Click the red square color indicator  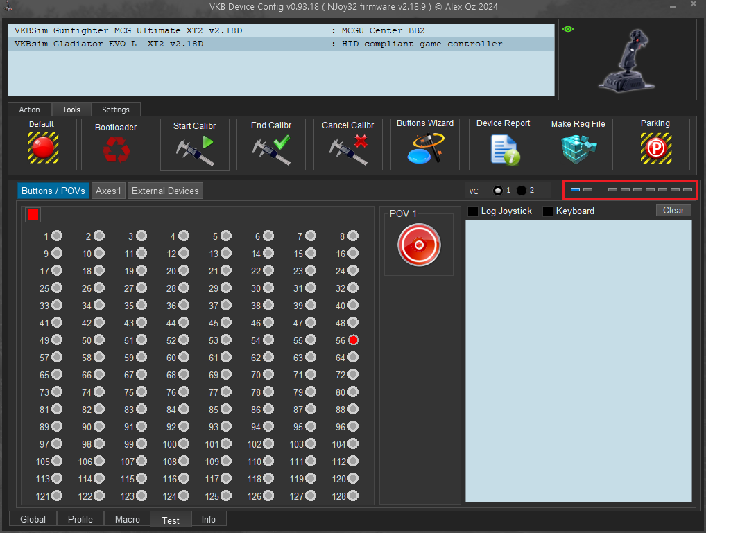(x=33, y=215)
